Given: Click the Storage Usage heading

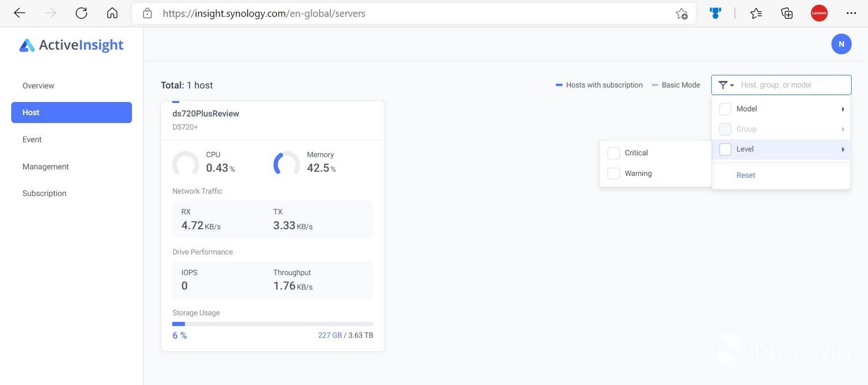Looking at the screenshot, I should [196, 313].
